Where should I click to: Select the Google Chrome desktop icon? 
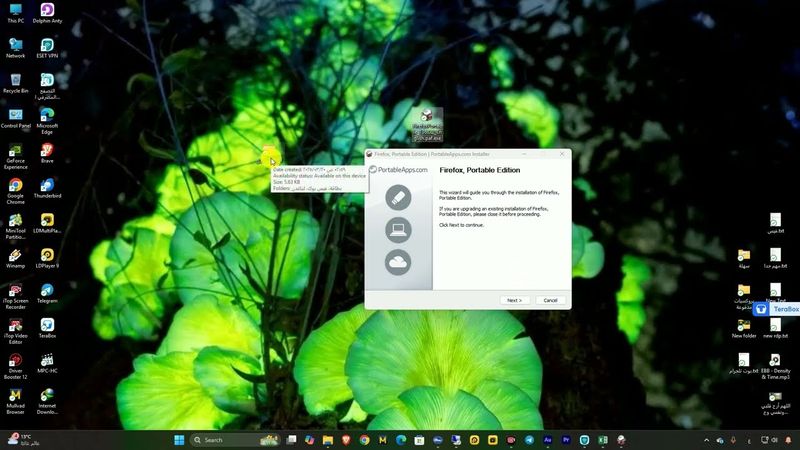(15, 187)
